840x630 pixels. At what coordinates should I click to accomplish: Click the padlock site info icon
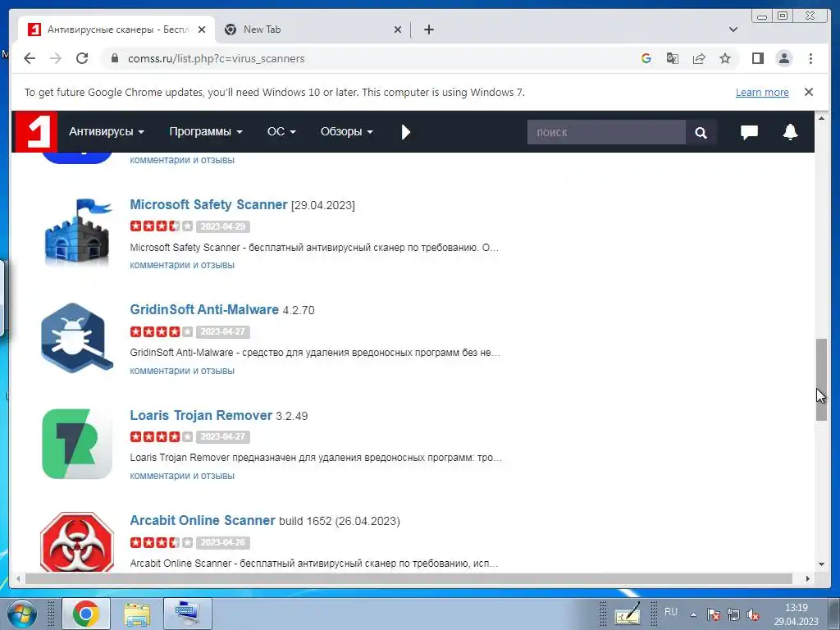pos(114,58)
